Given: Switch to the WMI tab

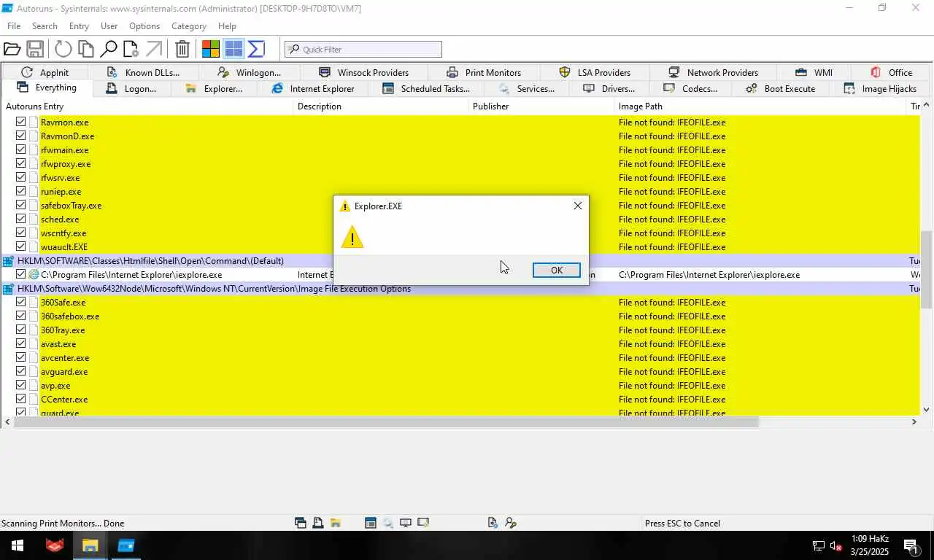Looking at the screenshot, I should [814, 72].
